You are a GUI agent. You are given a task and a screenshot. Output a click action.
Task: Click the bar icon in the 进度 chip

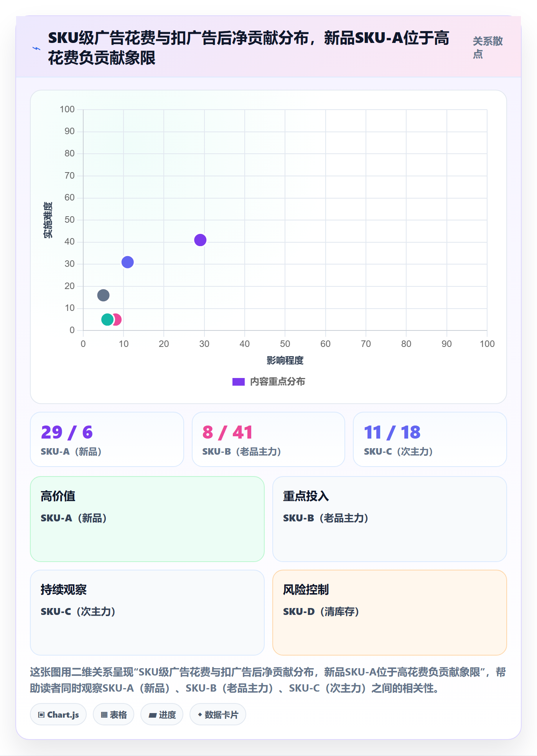[152, 715]
